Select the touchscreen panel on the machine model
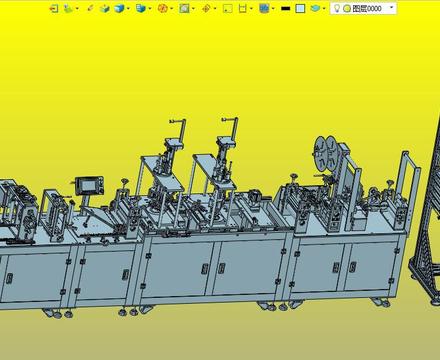Image resolution: width=440 pixels, height=360 pixels. point(89,186)
